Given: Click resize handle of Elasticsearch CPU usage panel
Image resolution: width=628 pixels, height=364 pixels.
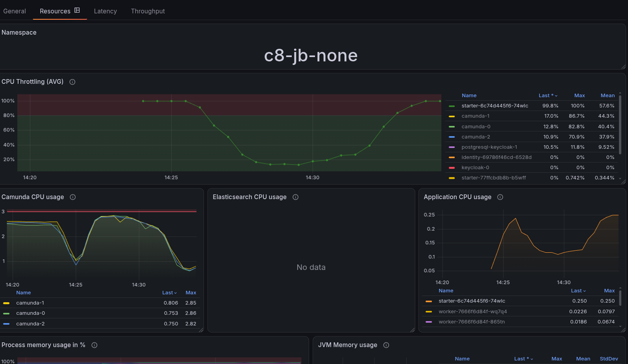Looking at the screenshot, I should [x=413, y=330].
